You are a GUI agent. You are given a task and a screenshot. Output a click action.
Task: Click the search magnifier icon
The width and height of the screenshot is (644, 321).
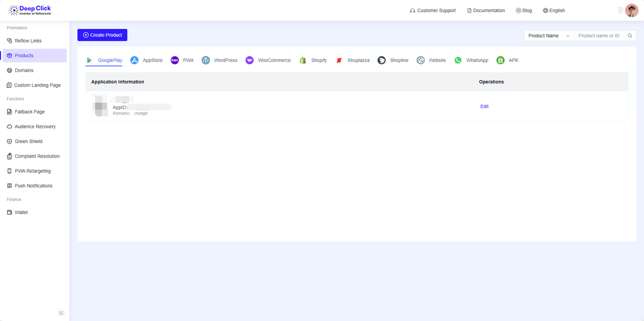[x=630, y=36]
